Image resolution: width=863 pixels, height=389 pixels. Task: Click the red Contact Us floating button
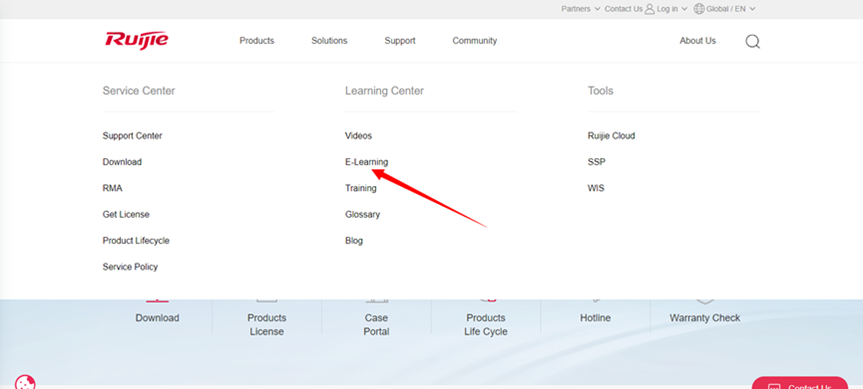pyautogui.click(x=800, y=383)
